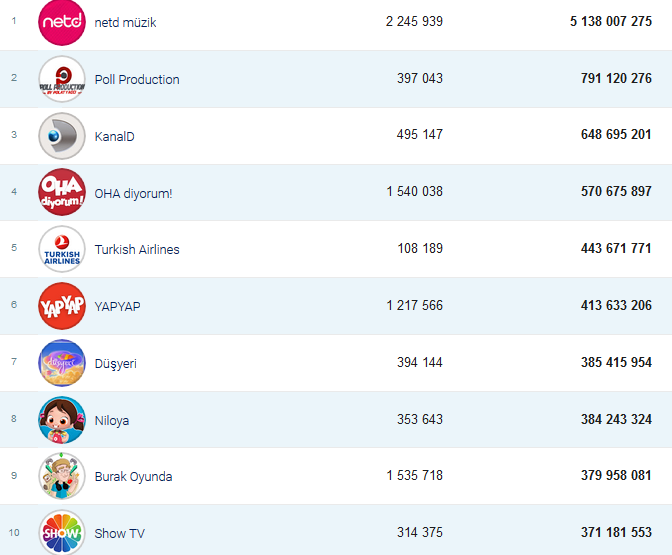Open the YAPYAP channel avatar
The height and width of the screenshot is (555, 672).
click(x=62, y=306)
